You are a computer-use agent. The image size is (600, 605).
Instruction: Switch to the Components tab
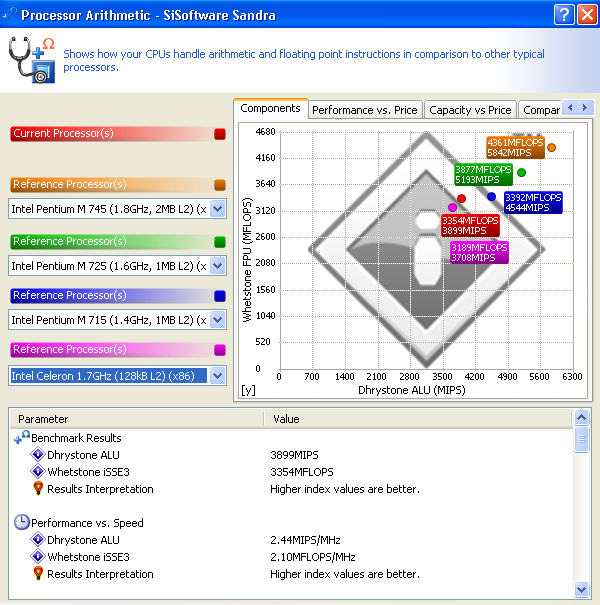coord(270,108)
